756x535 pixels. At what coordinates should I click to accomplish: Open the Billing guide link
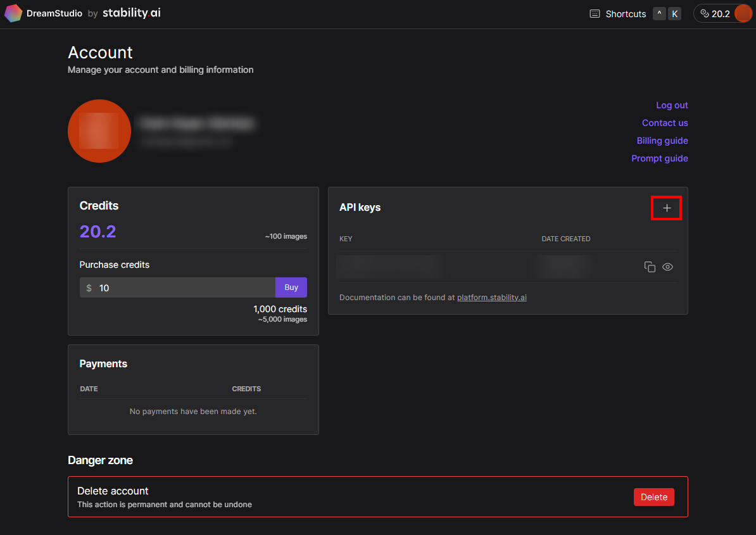(662, 141)
